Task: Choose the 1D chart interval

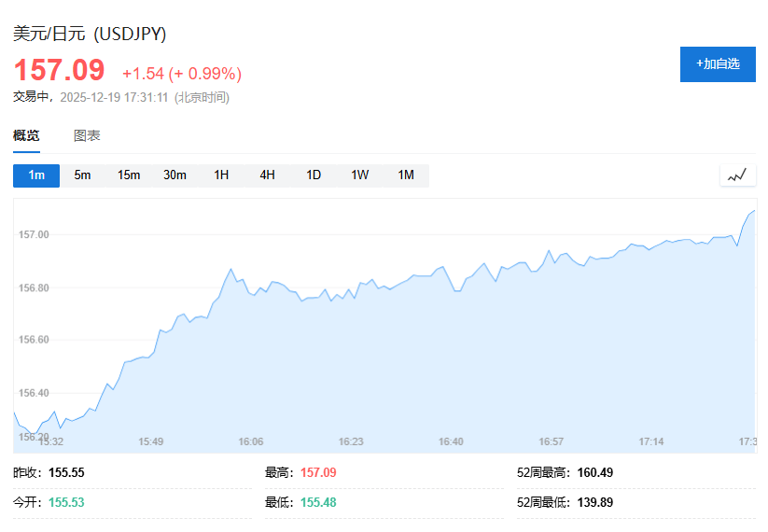Action: 314,175
